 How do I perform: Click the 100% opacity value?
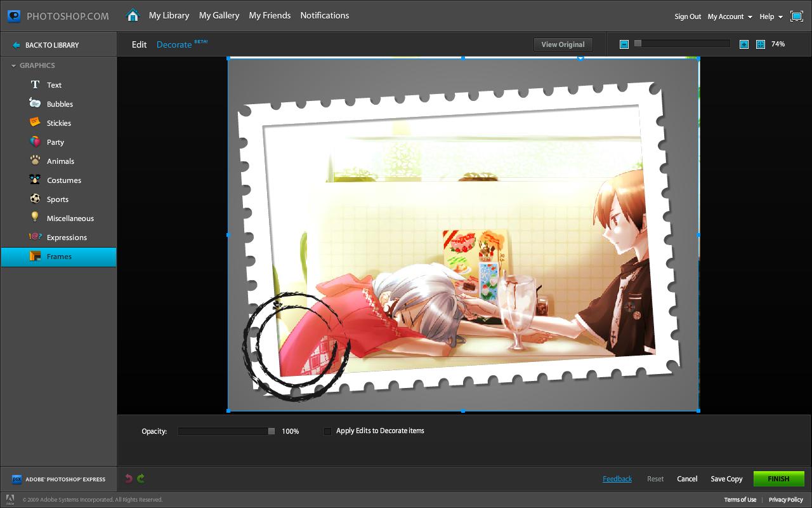291,431
